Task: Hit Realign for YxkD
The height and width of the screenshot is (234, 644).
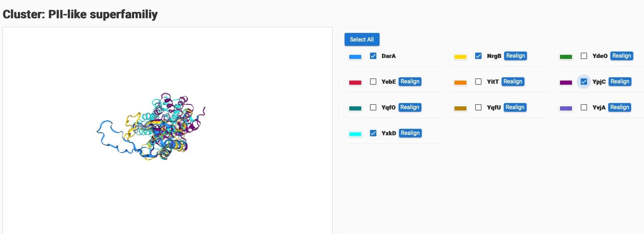Action: 410,133
